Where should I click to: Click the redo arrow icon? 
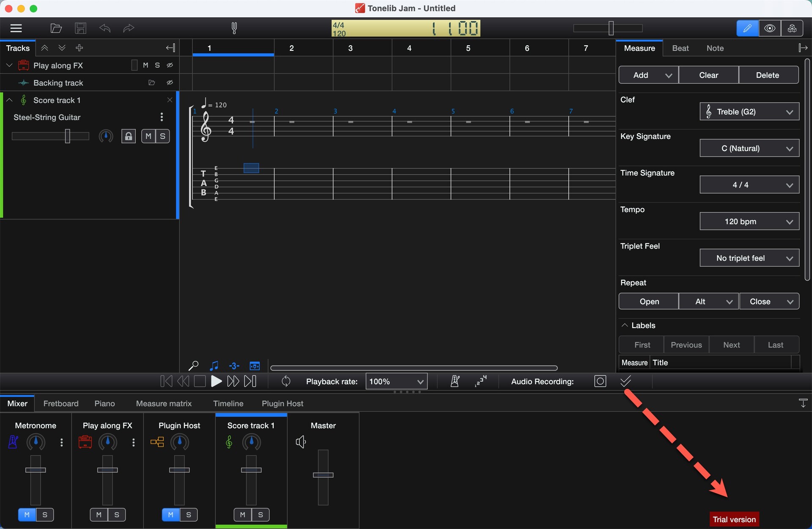pyautogui.click(x=129, y=28)
